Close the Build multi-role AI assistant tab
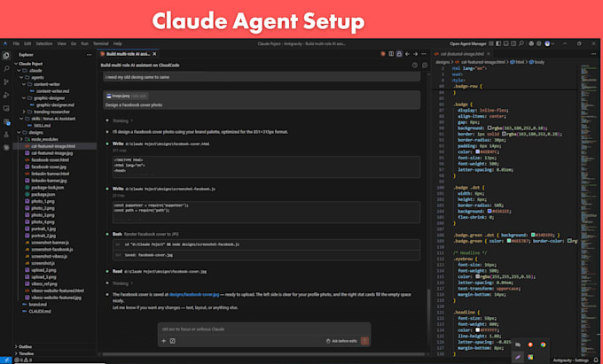 coord(154,54)
